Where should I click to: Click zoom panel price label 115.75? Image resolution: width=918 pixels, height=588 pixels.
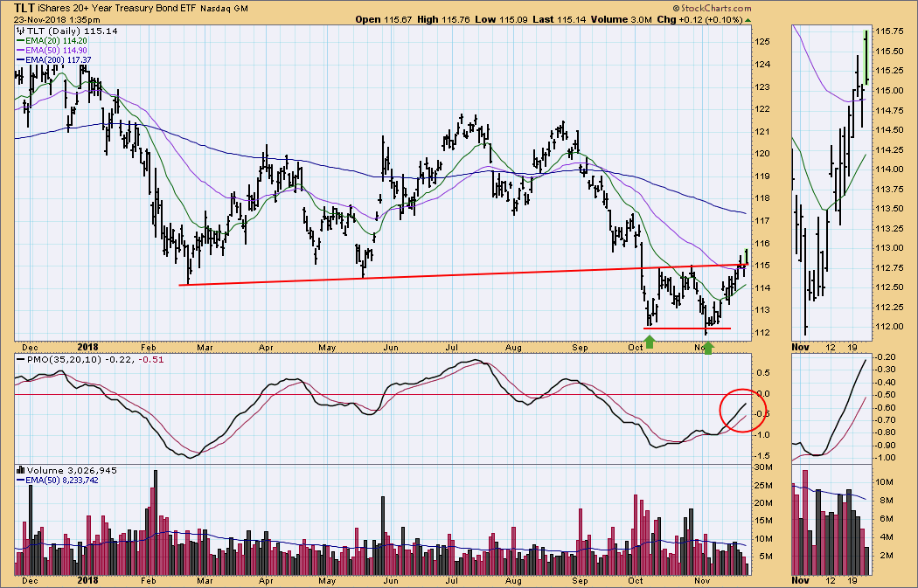point(889,31)
